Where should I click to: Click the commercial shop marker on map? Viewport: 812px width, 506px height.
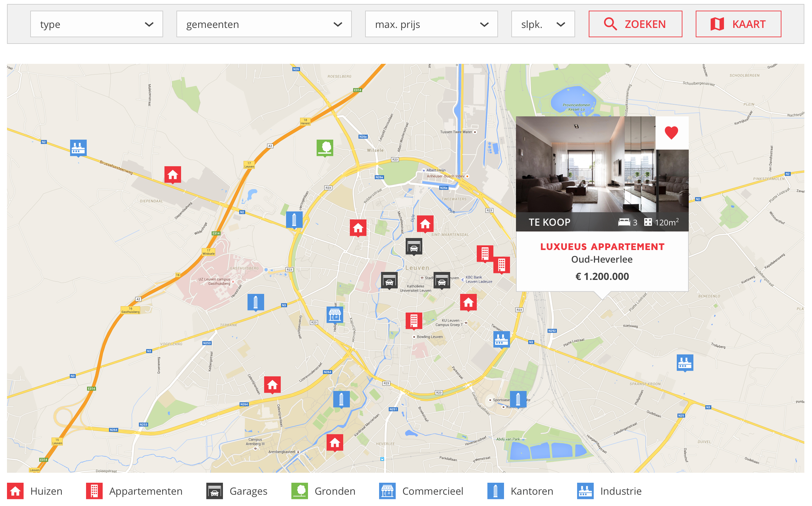click(x=335, y=315)
